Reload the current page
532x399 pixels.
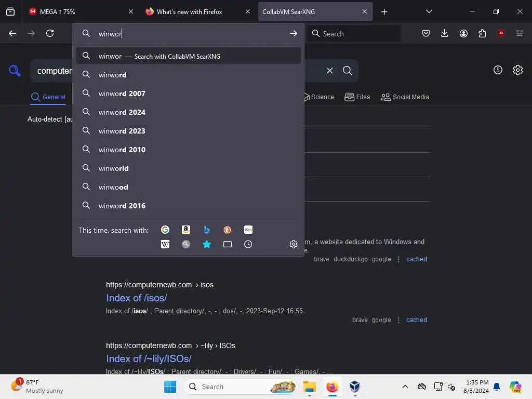coord(50,33)
